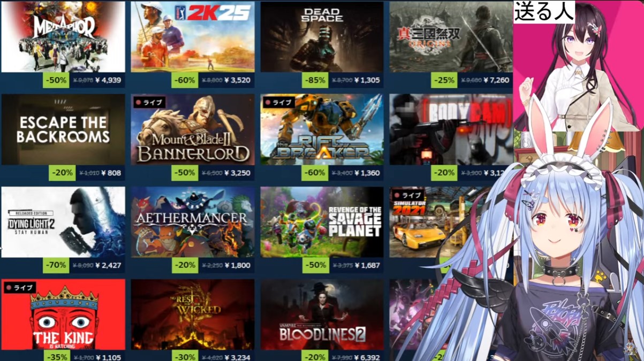Screen dimensions: 644x361
Task: Click the Escape the Backrooms thumbnail
Action: (63, 129)
